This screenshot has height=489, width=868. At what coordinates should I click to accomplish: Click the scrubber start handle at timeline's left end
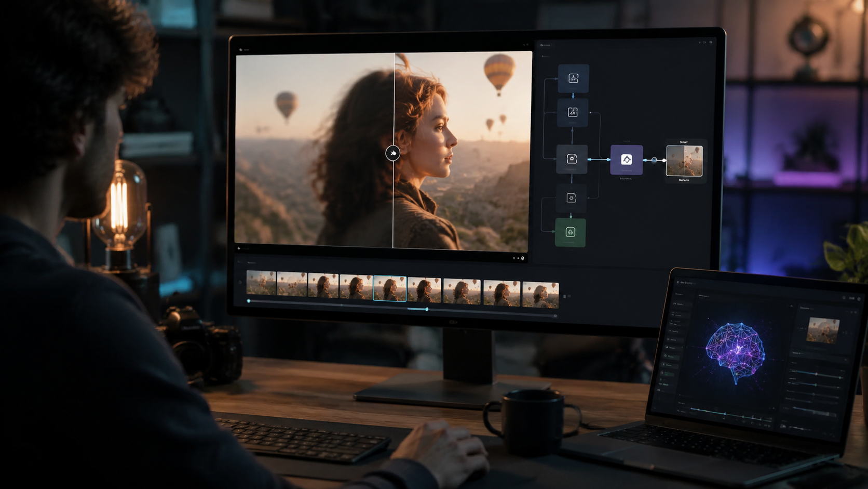[249, 301]
